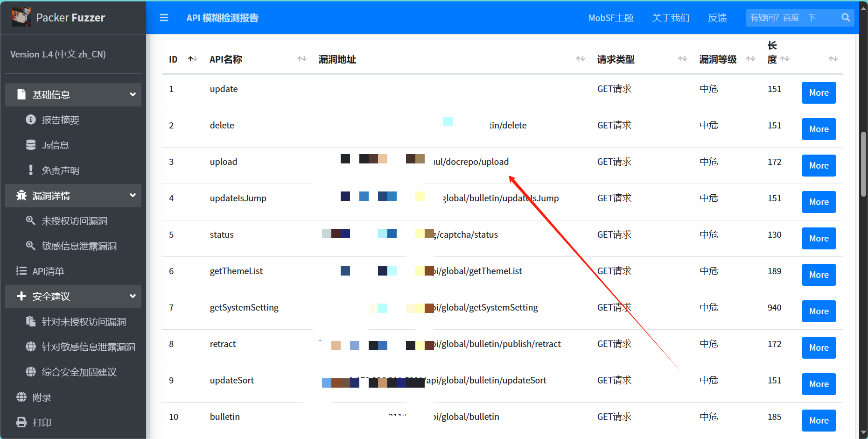This screenshot has width=868, height=439.
Task: Click More button for retract row
Action: [x=819, y=347]
